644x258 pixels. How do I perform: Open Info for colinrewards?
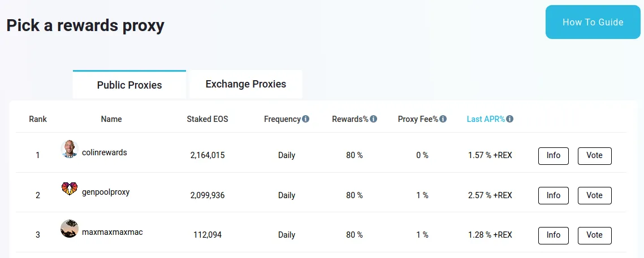[553, 156]
